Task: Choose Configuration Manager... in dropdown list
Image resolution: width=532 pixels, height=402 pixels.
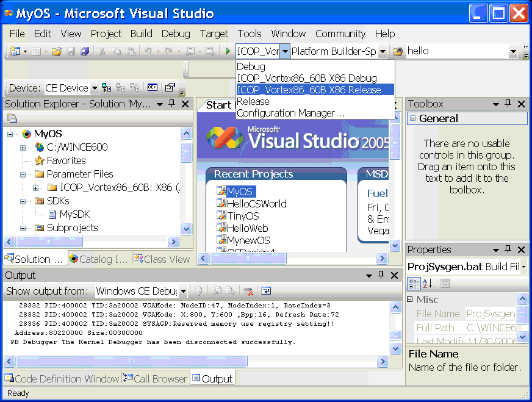Action: (315, 113)
